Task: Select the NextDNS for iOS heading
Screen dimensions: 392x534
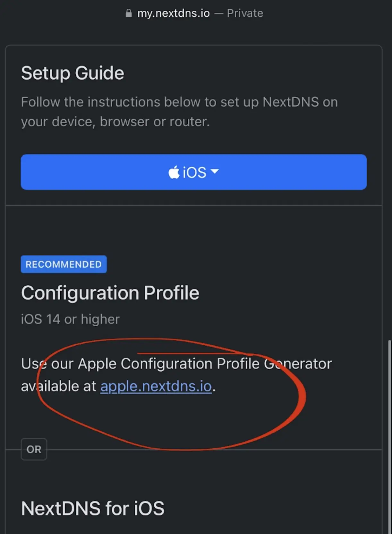Action: (93, 508)
